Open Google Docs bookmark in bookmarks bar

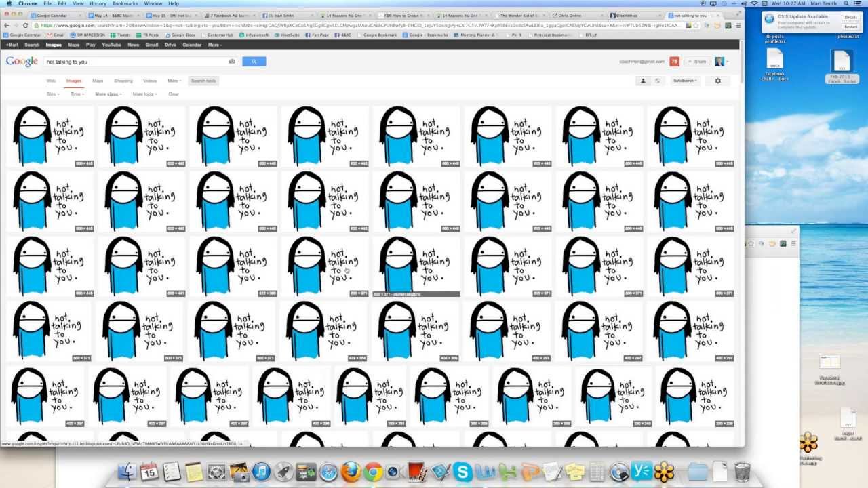[180, 35]
